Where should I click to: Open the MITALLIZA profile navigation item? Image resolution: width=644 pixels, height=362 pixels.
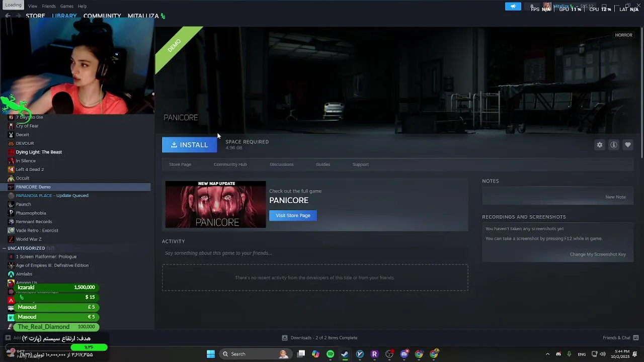143,16
